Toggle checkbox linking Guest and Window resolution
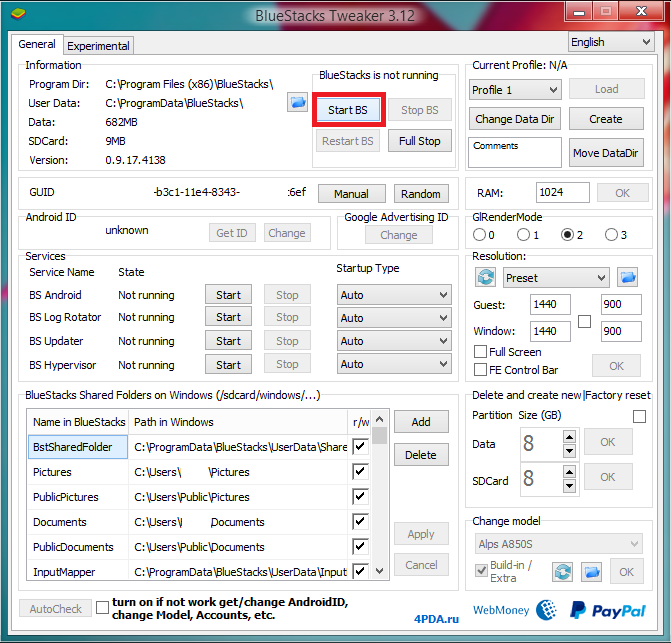The image size is (671, 643). click(584, 321)
